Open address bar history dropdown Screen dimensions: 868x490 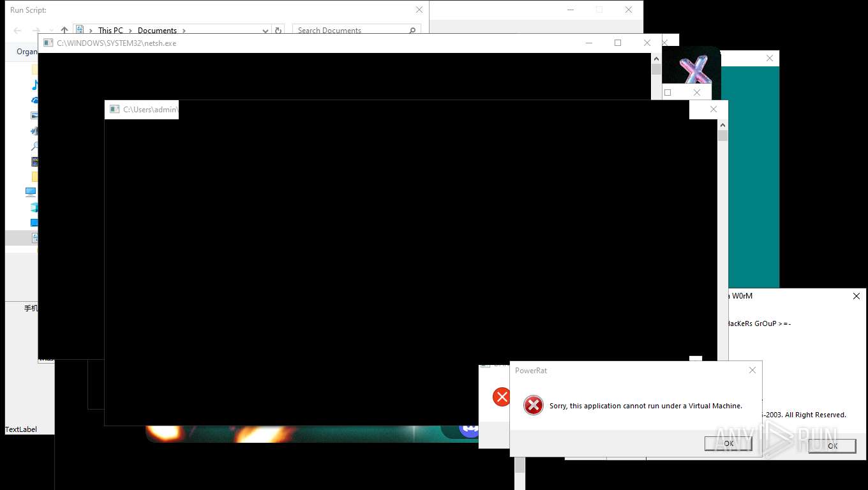pos(266,30)
